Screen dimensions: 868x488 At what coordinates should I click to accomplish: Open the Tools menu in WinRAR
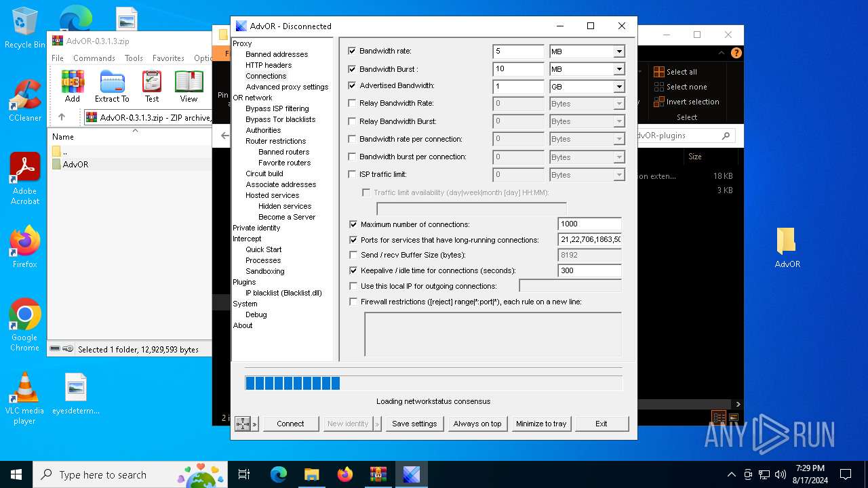pos(134,58)
